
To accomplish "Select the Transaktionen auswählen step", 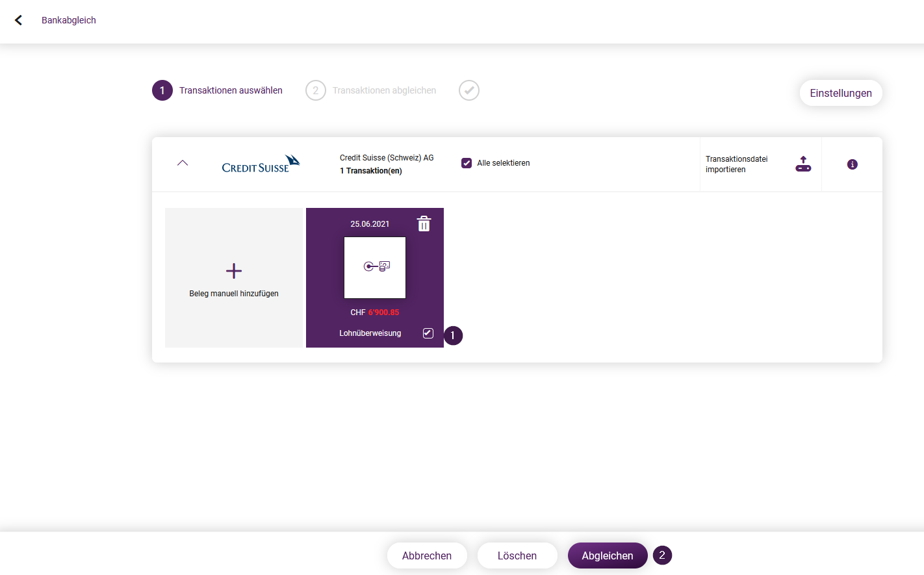I will [x=231, y=90].
